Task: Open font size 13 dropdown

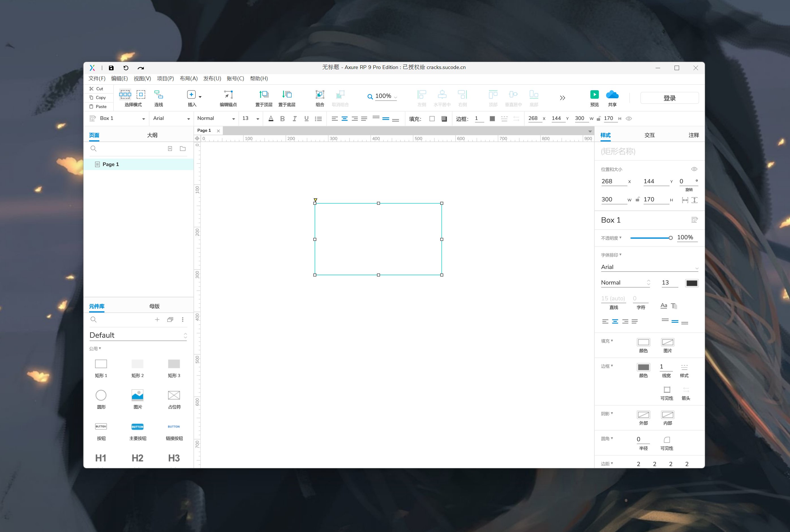Action: tap(258, 119)
